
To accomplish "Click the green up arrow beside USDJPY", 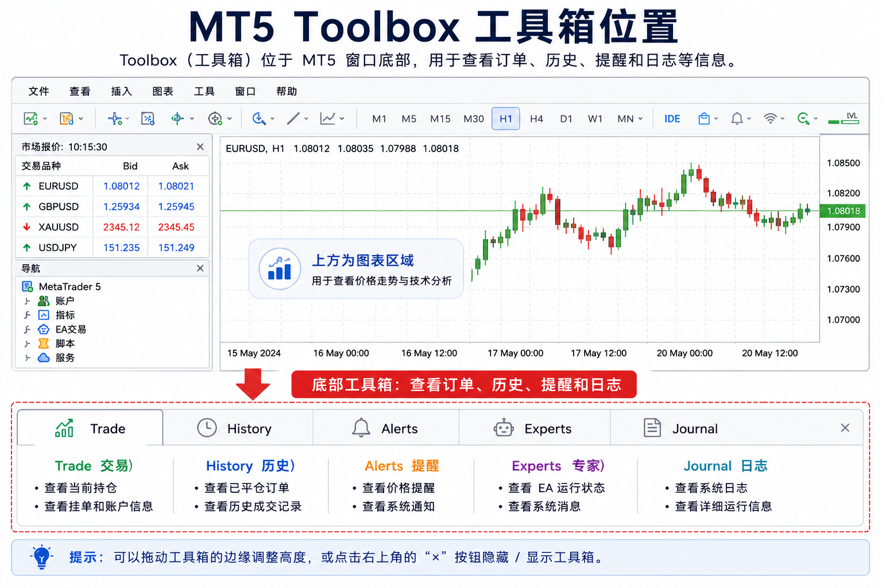I will point(26,247).
